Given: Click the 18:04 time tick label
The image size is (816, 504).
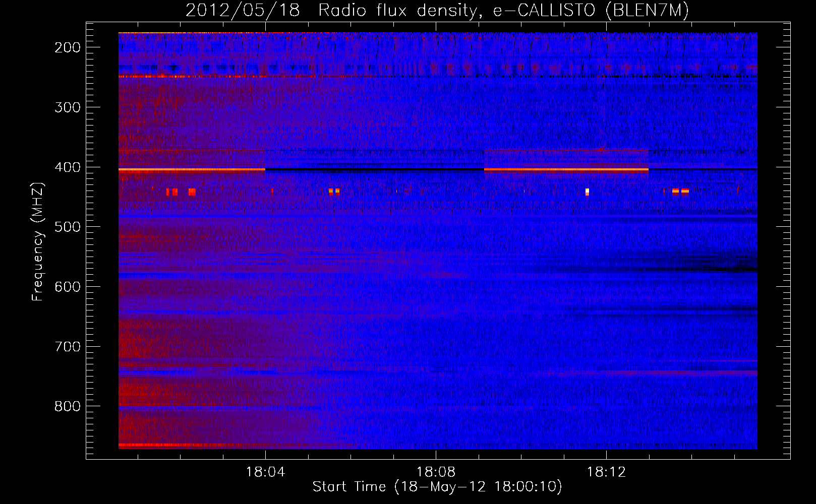Looking at the screenshot, I should pyautogui.click(x=265, y=472).
